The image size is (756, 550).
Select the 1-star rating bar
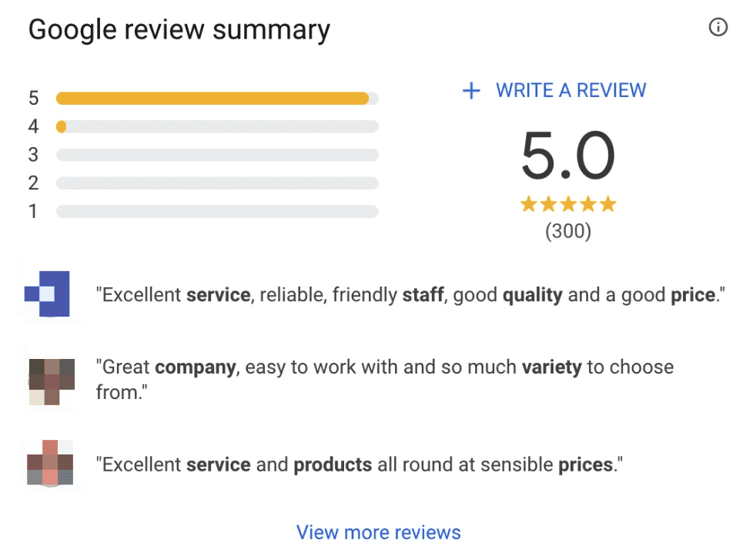click(x=217, y=211)
